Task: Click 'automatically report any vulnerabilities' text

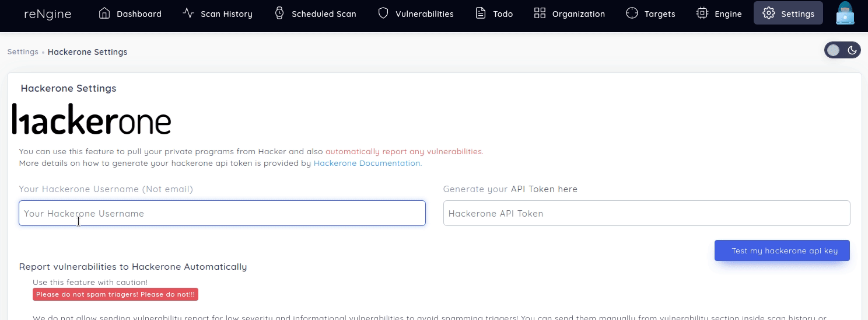Action: click(404, 152)
